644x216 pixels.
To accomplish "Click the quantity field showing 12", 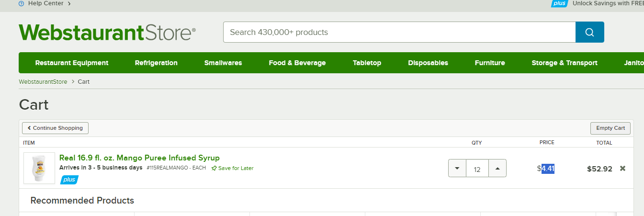I will [477, 169].
